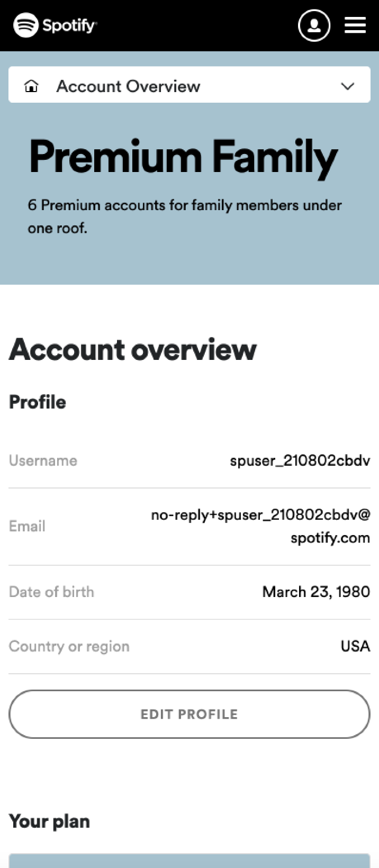379x868 pixels.
Task: Open the user profile avatar icon
Action: click(314, 25)
